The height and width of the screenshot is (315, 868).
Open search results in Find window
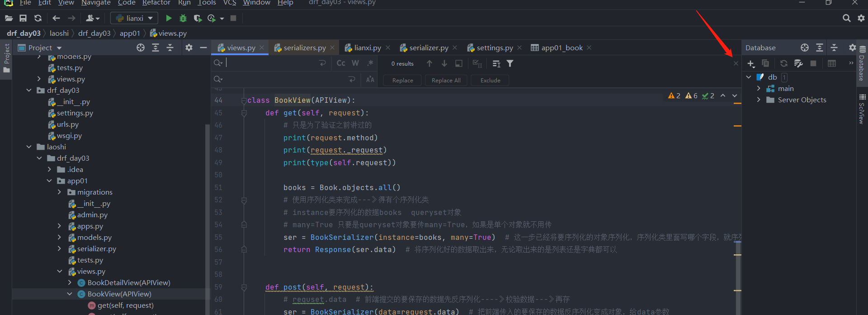pos(459,63)
